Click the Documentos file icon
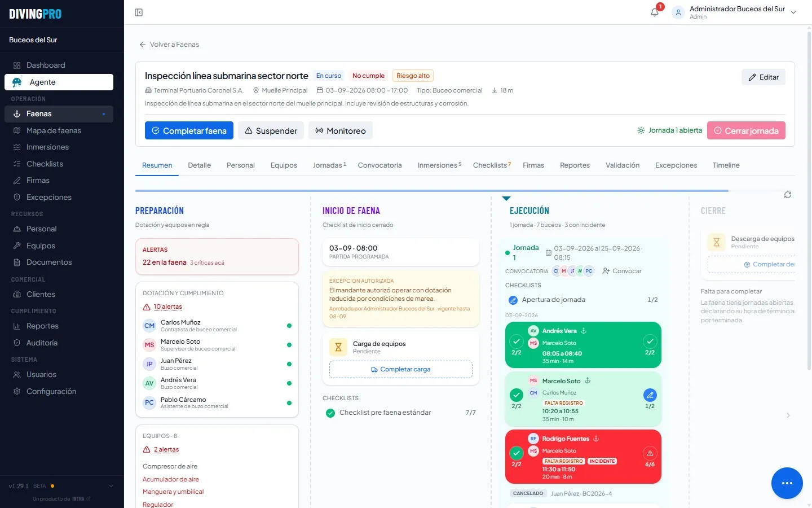Screen dimensions: 812x508 [17, 262]
